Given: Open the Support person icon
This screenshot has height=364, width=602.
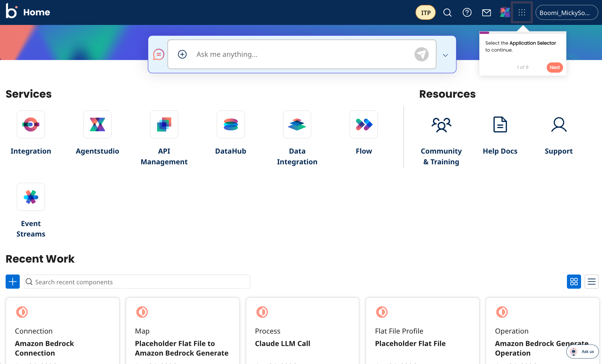Looking at the screenshot, I should coord(559,125).
